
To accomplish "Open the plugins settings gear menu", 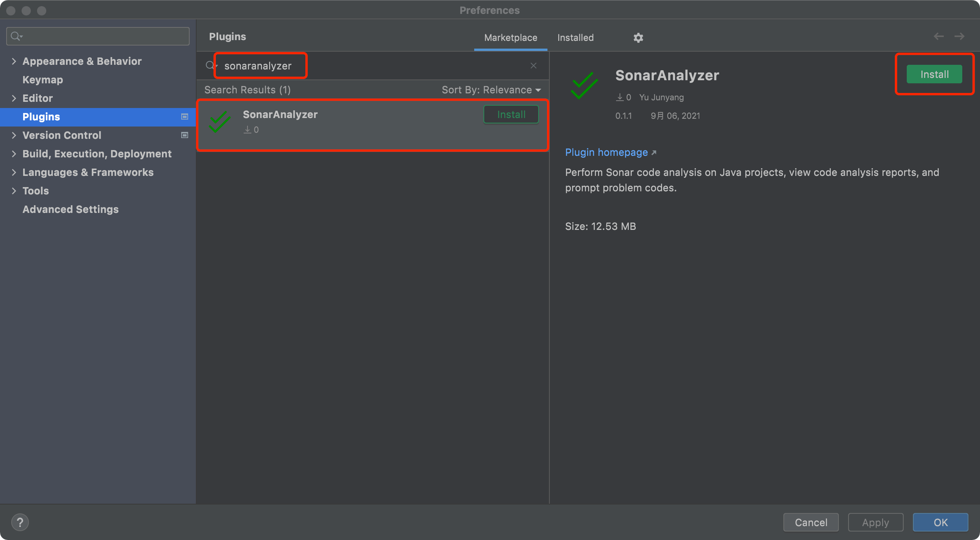I will [x=638, y=37].
